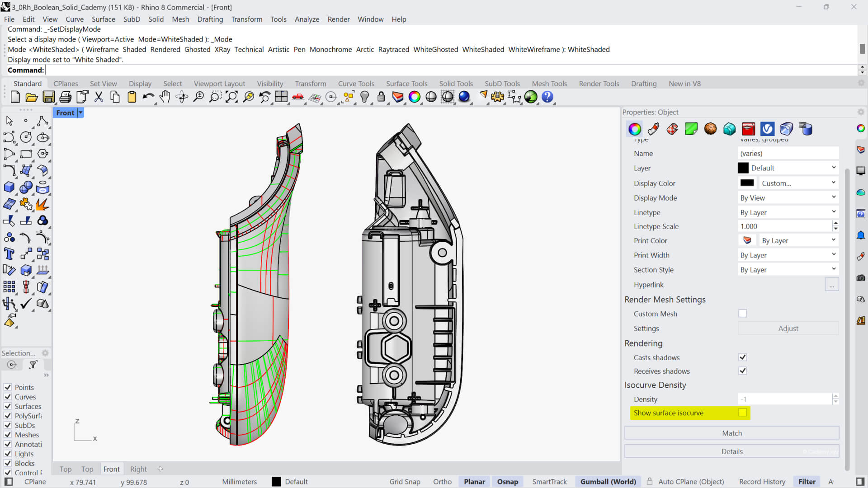Click the Details button
Viewport: 868px width, 488px height.
tap(731, 451)
